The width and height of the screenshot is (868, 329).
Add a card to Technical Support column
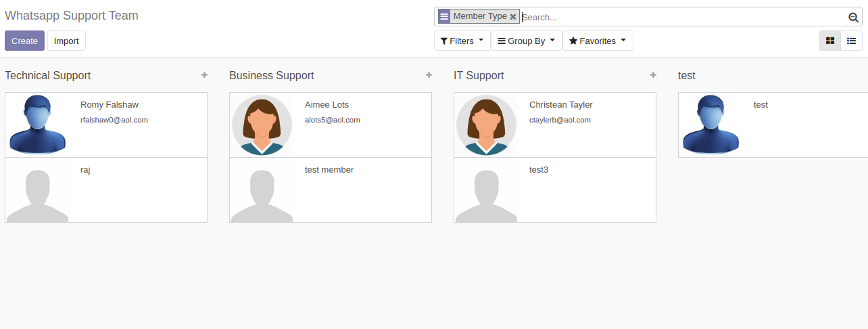[204, 75]
